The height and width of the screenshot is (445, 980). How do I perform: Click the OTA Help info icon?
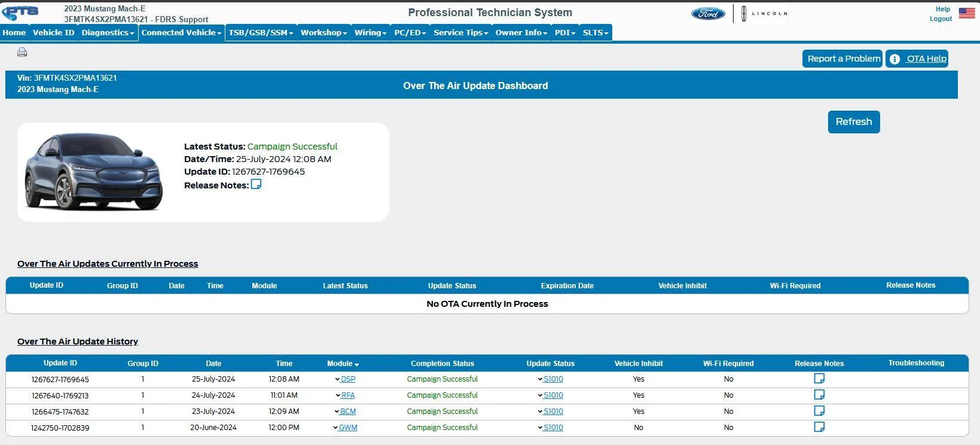[894, 59]
